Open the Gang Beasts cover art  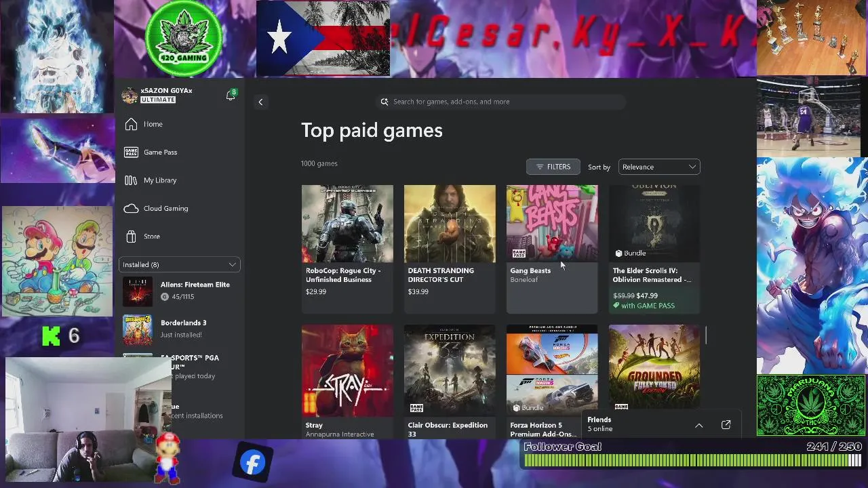pos(552,224)
